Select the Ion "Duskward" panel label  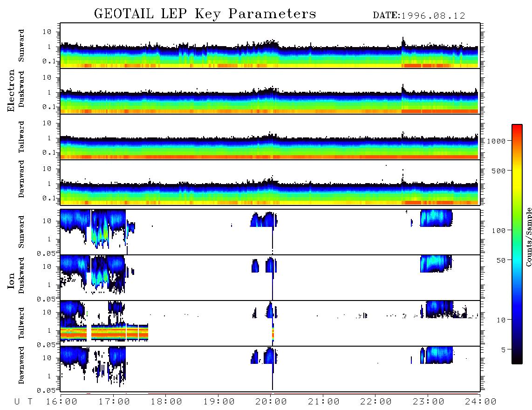tap(21, 276)
